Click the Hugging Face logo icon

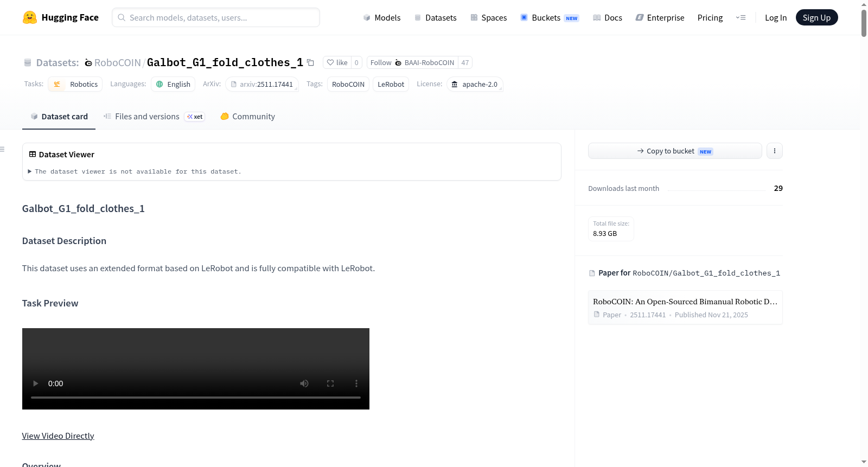coord(30,17)
